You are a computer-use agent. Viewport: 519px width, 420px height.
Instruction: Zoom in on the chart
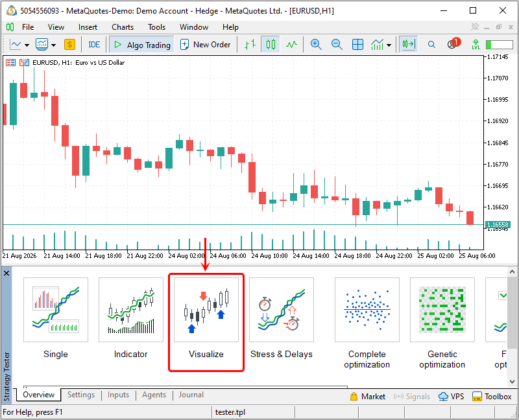316,44
